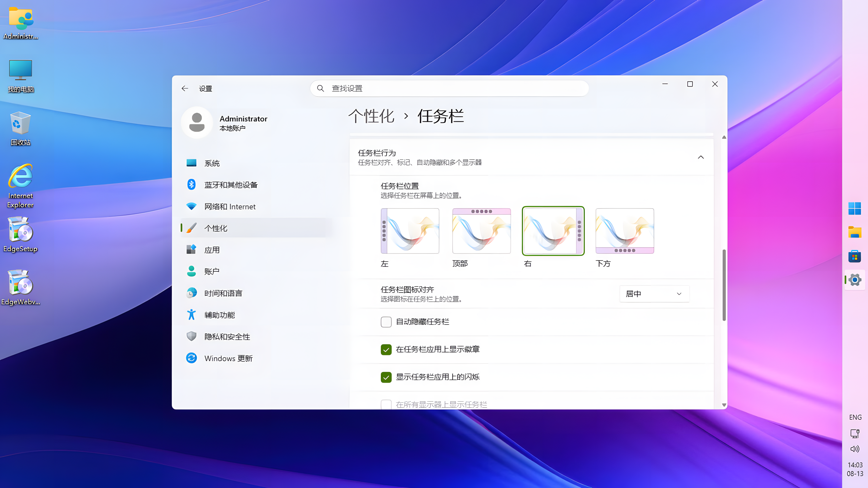Click the 系统 monitor icon in sidebar
Viewport: 868px width, 488px height.
pos(192,163)
